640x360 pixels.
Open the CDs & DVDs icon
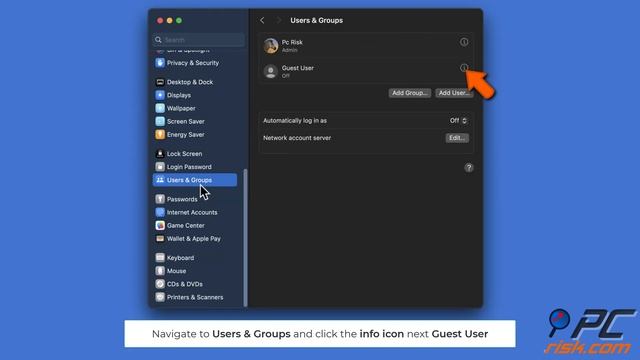[160, 284]
